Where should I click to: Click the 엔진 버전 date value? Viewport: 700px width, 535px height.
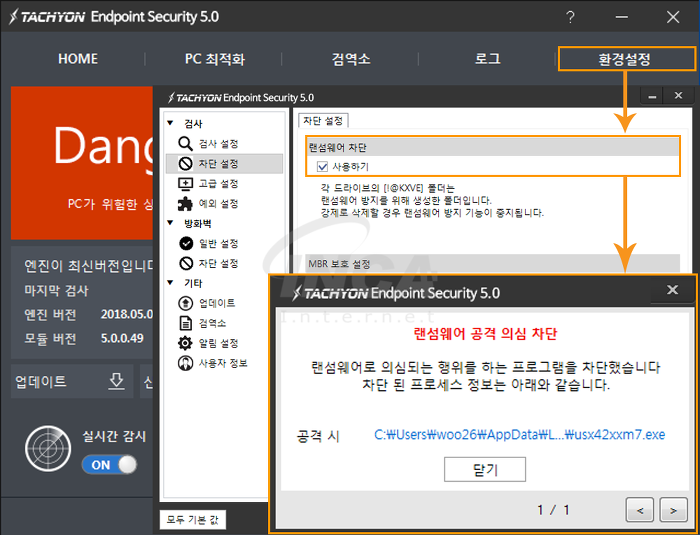(x=126, y=314)
